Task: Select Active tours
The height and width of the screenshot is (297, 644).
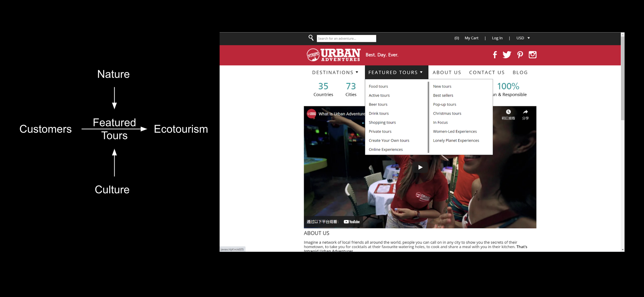Action: [379, 95]
